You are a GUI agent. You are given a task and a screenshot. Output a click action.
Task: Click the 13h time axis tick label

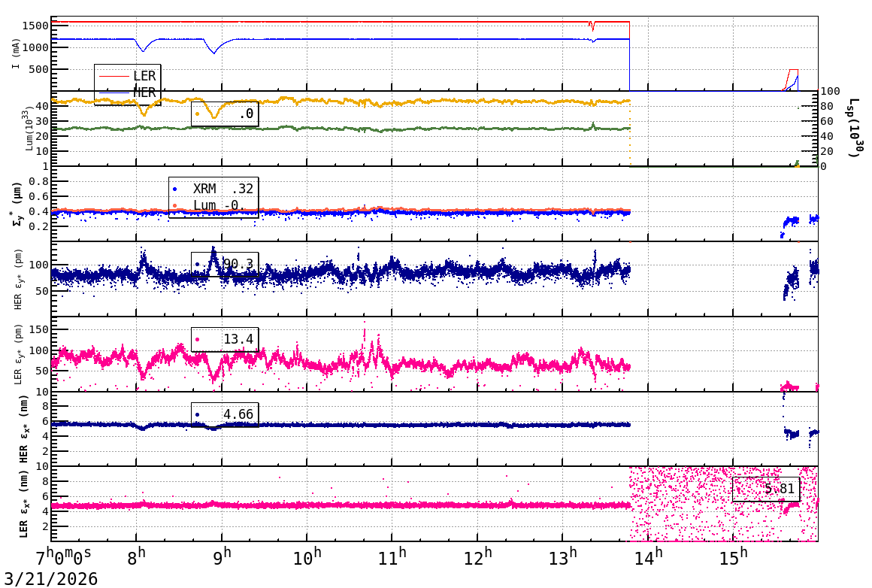[x=562, y=556]
